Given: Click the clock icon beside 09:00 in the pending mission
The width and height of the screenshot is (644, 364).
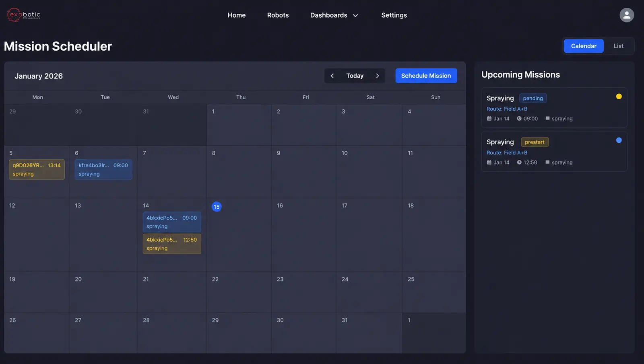Looking at the screenshot, I should coord(519,119).
